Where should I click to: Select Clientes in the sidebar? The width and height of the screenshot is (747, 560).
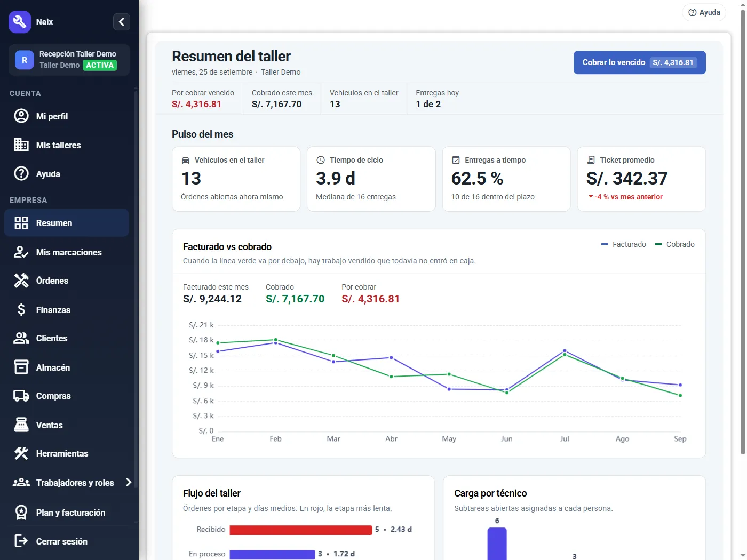(x=67, y=338)
